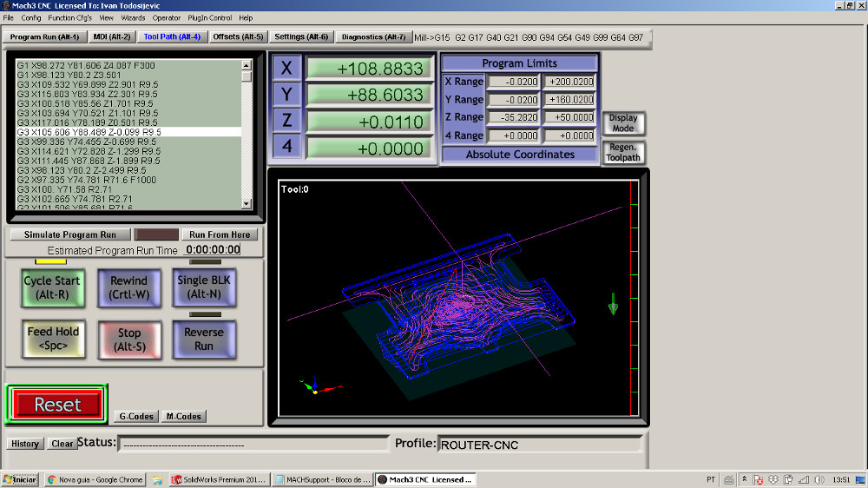Open the G-Codes reference
868x488 pixels.
point(136,416)
